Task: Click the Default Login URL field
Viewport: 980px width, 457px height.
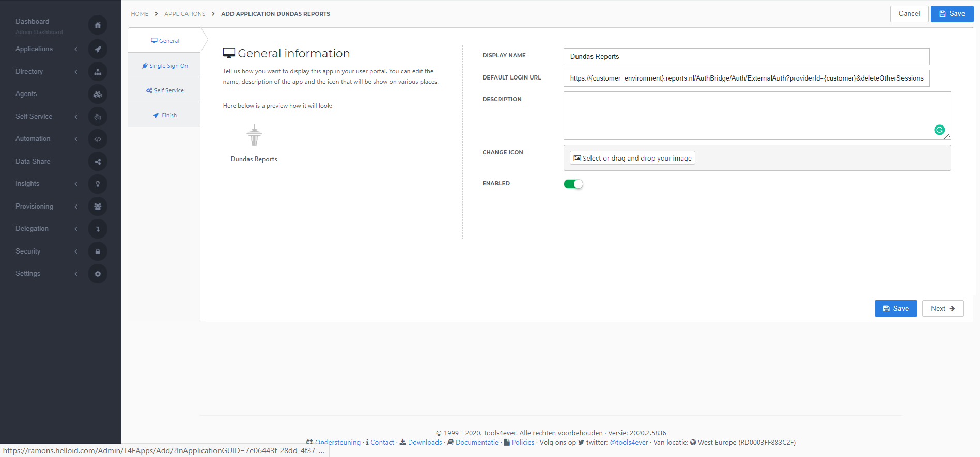Action: click(746, 78)
